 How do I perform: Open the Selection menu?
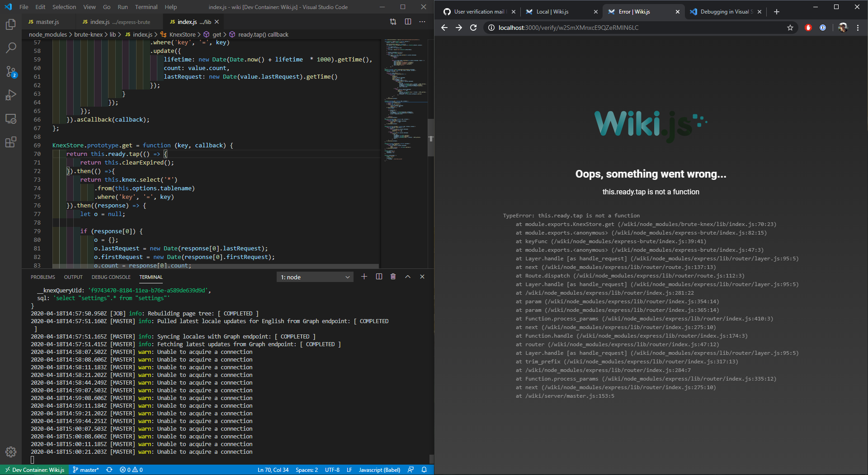(x=64, y=7)
